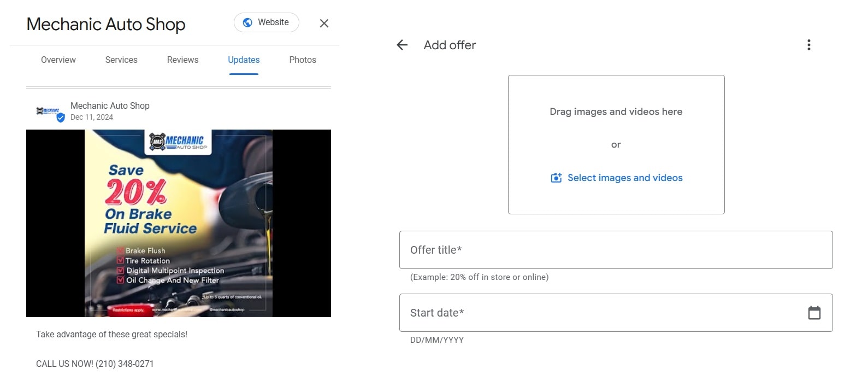This screenshot has width=868, height=386.
Task: Go to the Photos tab
Action: pos(303,60)
